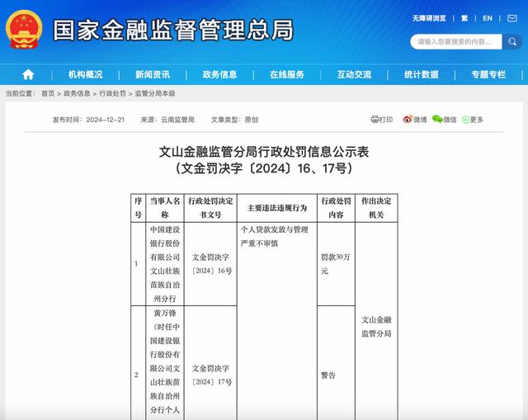528x420 pixels.
Task: Focus the search input field
Action: [456, 42]
